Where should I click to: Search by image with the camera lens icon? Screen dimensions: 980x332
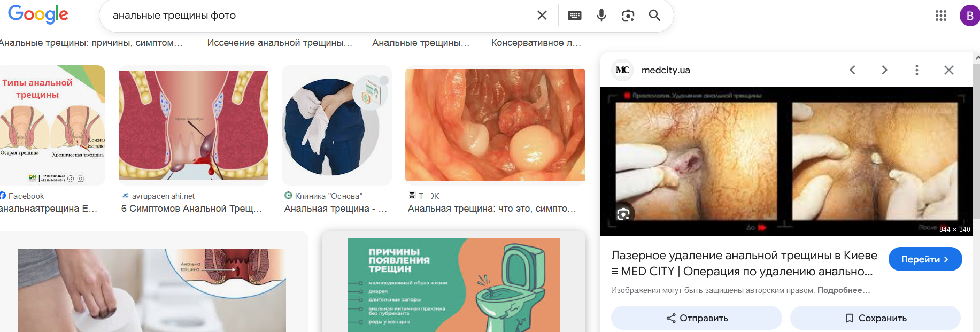[628, 16]
